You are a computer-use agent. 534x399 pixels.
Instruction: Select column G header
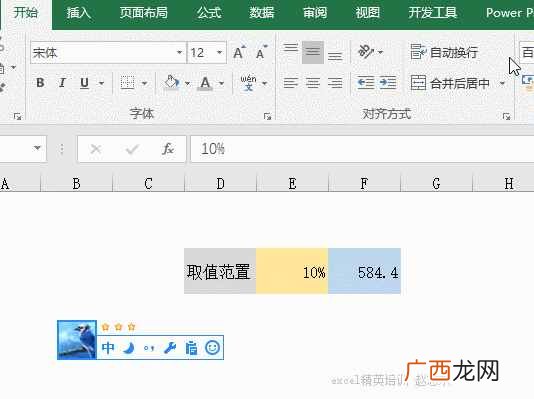pyautogui.click(x=436, y=184)
